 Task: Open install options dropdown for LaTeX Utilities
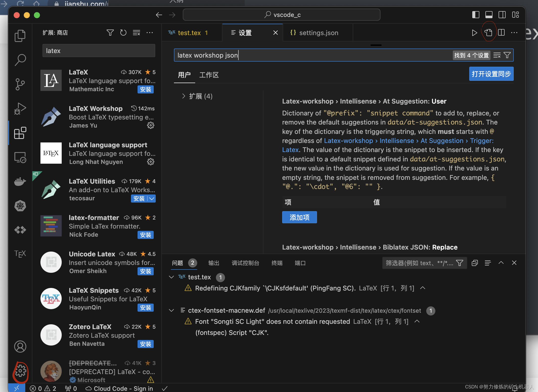click(152, 199)
